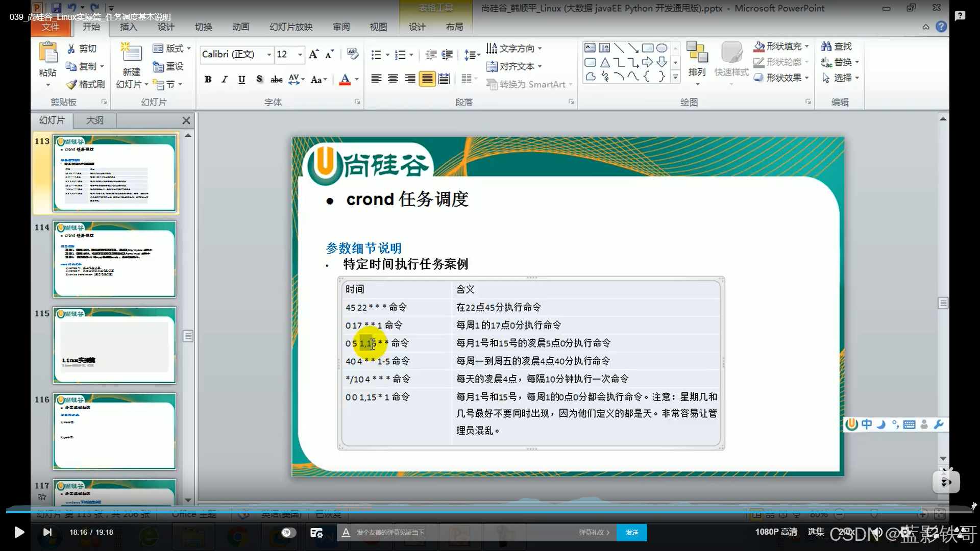Screen dimensions: 980x551
Task: Open the Layout (版式) dropdown
Action: point(172,48)
